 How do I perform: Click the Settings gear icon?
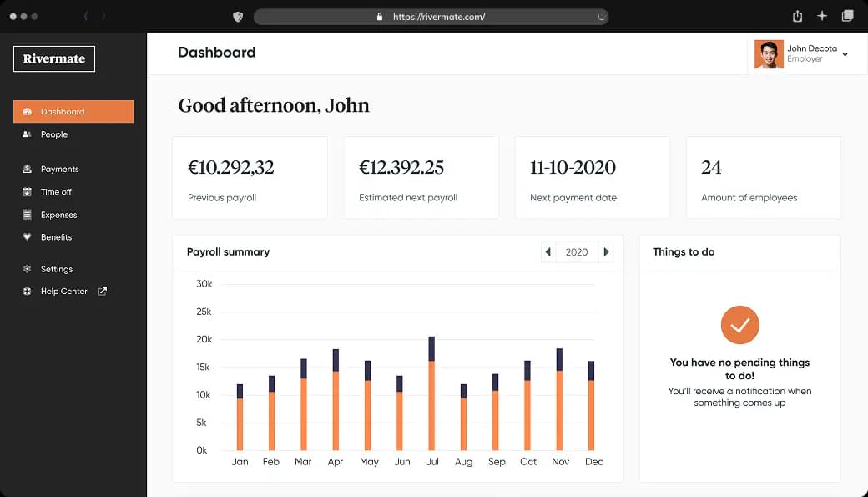click(28, 269)
